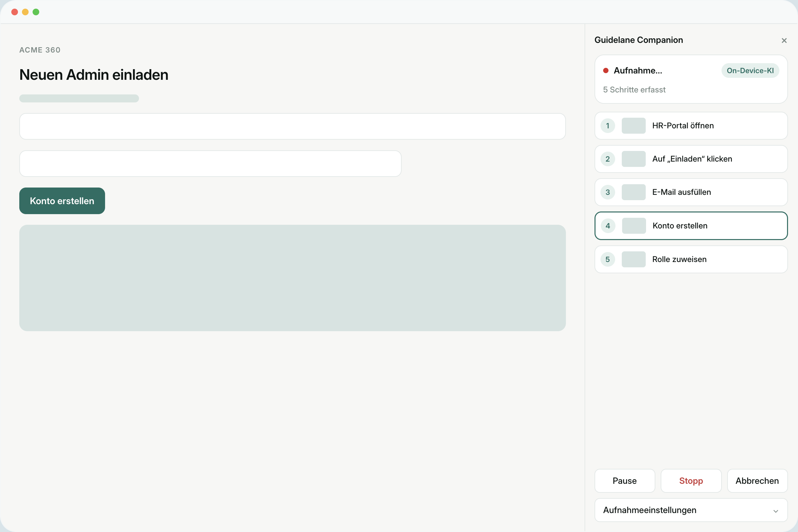Focus the second shorter input field
Viewport: 798px width, 532px height.
[x=210, y=164]
